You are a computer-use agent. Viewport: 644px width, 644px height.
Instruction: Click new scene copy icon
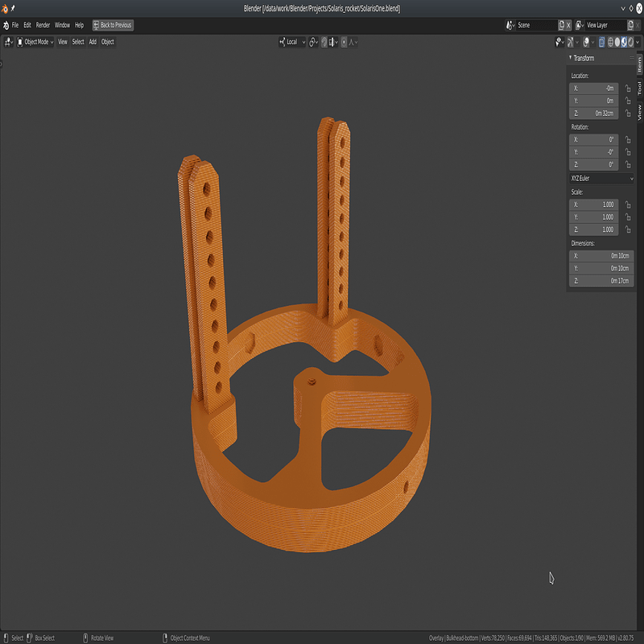[561, 26]
